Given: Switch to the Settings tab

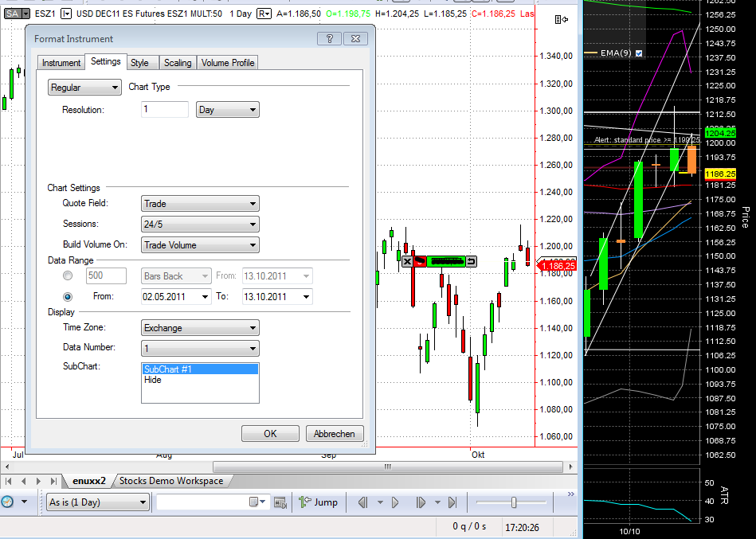Looking at the screenshot, I should (106, 61).
